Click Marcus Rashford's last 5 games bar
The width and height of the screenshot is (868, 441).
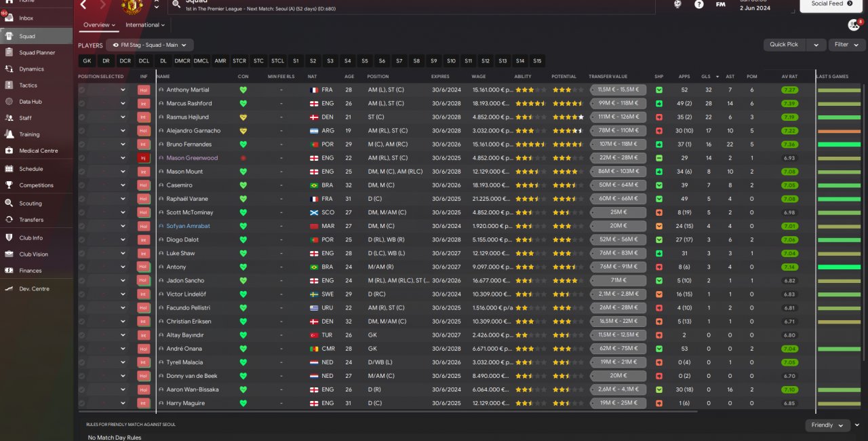[x=839, y=104]
